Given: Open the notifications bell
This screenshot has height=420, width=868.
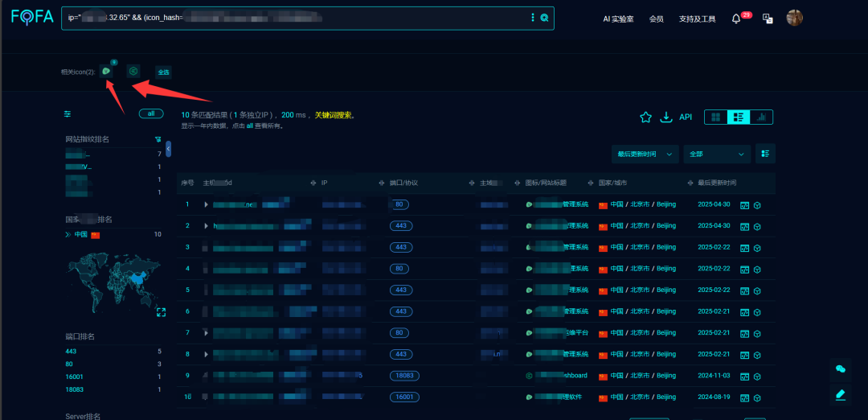Looking at the screenshot, I should point(735,19).
